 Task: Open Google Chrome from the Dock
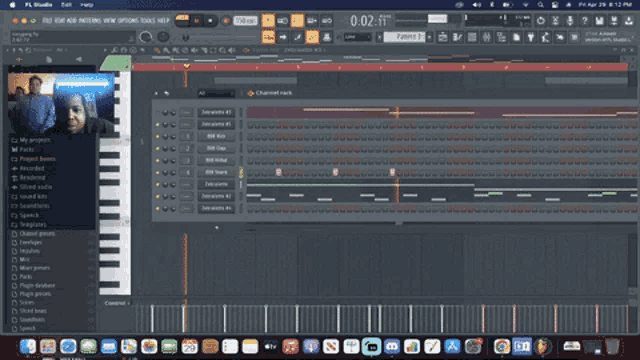(502, 347)
